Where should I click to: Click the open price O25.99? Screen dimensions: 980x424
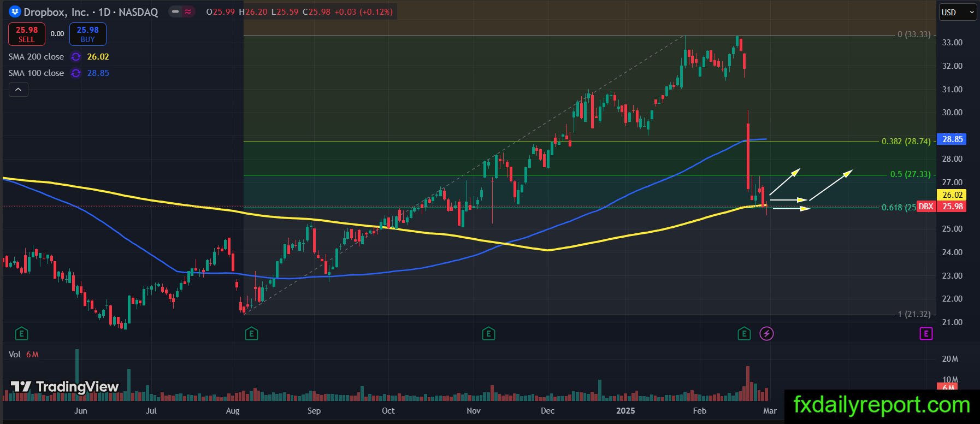coord(221,12)
